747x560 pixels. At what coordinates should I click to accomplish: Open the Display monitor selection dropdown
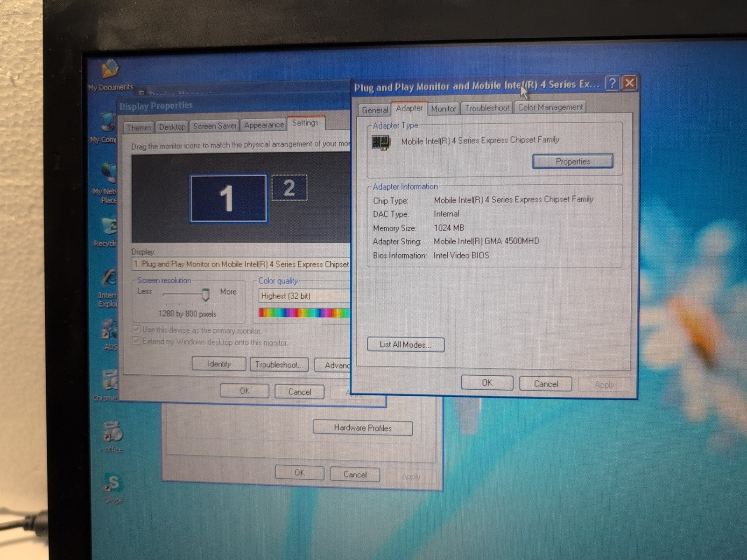coord(241,264)
